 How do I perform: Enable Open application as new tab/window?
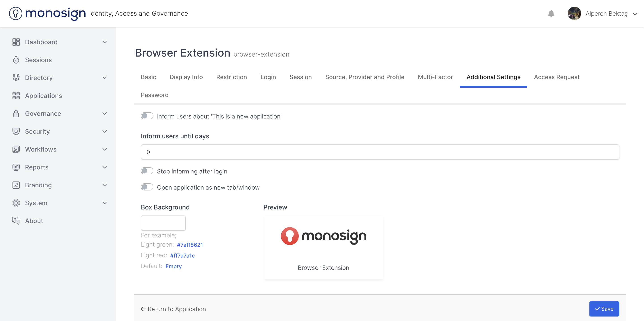click(x=147, y=187)
